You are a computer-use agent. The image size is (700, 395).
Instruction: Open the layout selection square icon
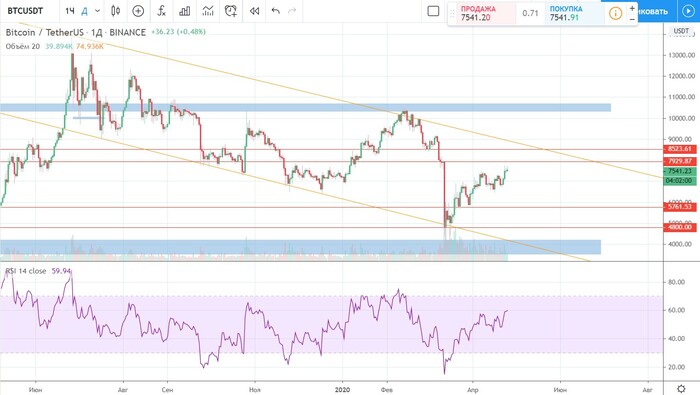(433, 11)
